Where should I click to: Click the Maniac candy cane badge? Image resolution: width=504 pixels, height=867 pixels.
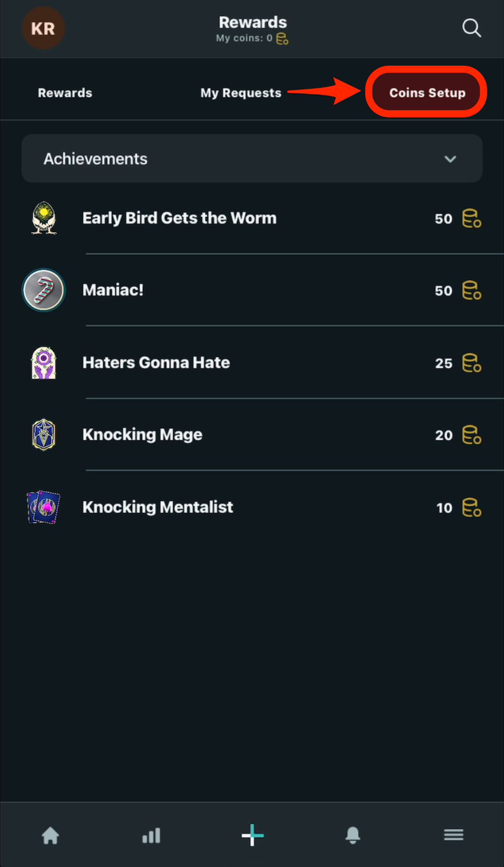pyautogui.click(x=44, y=290)
